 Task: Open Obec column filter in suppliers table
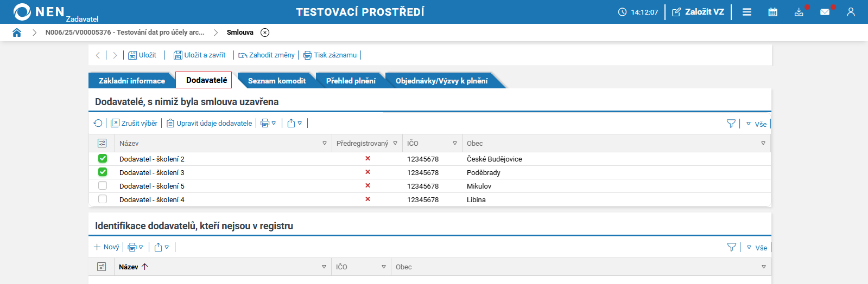tap(763, 144)
